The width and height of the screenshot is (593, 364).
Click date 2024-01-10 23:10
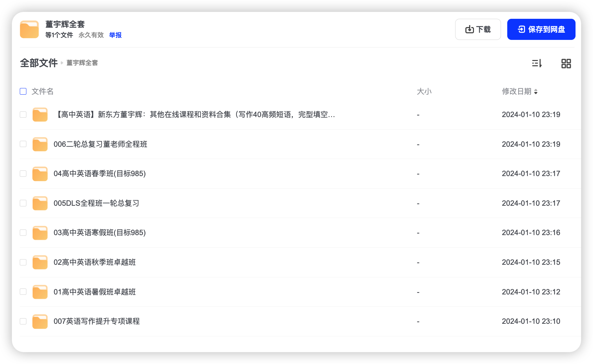[531, 321]
